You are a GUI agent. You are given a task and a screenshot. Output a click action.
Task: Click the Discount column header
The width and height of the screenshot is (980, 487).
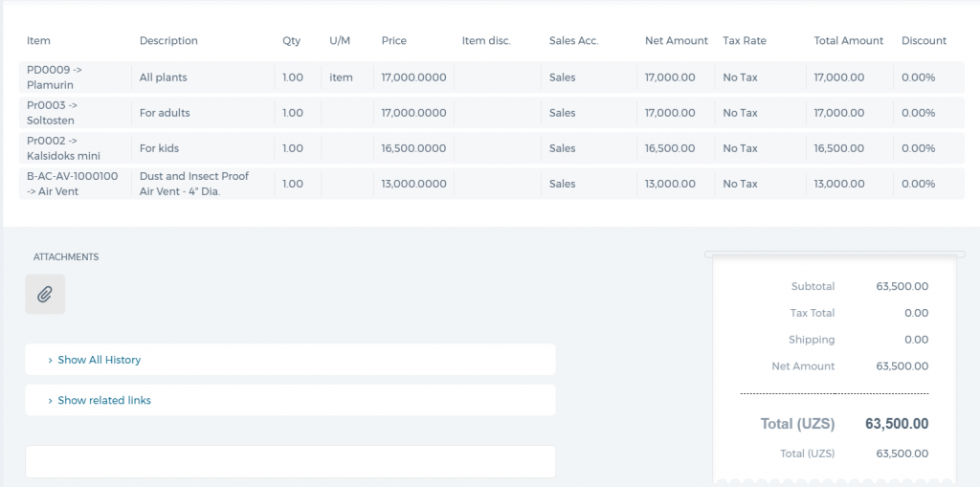924,40
